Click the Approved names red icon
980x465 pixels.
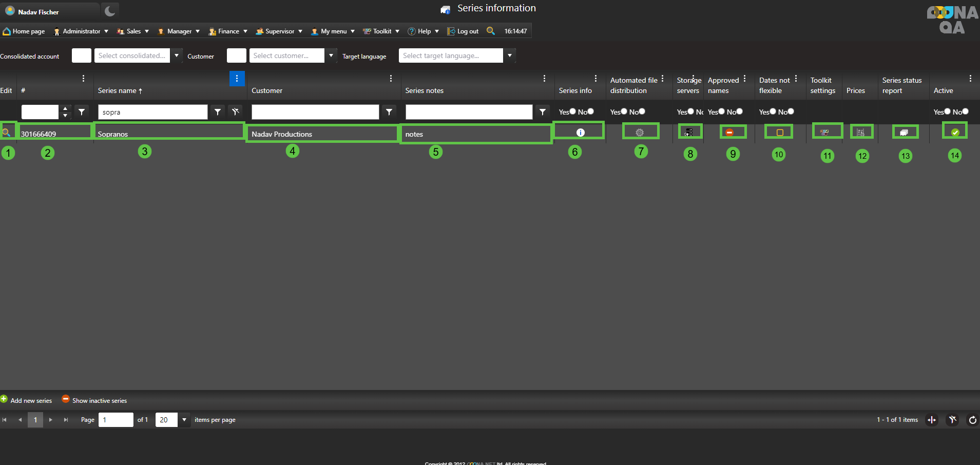tap(729, 133)
